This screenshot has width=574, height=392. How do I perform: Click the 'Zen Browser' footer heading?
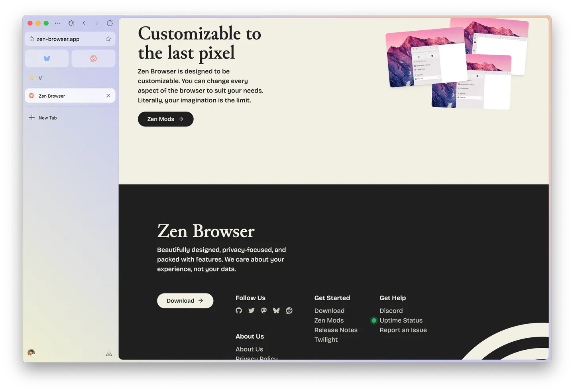[206, 231]
